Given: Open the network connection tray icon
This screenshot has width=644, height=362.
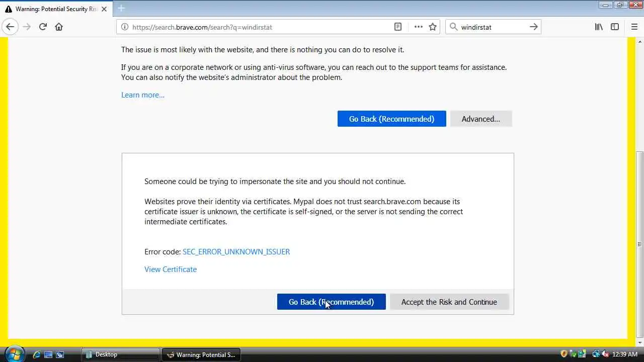Looking at the screenshot, I should coord(596,354).
